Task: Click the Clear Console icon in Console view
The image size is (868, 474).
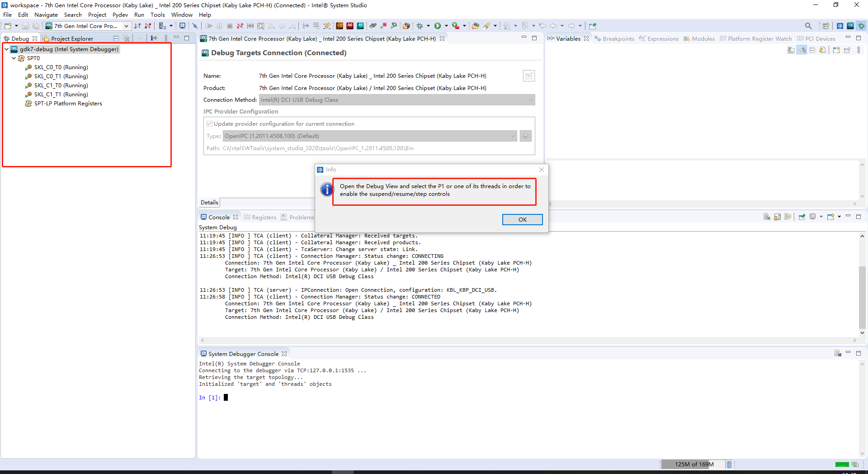Action: tap(766, 217)
